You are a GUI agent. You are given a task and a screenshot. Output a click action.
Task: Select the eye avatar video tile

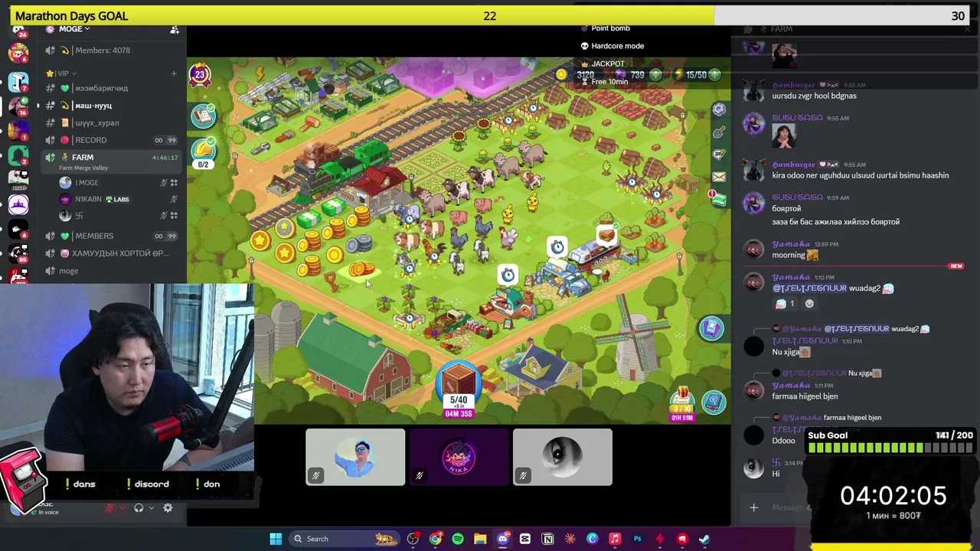click(x=563, y=457)
